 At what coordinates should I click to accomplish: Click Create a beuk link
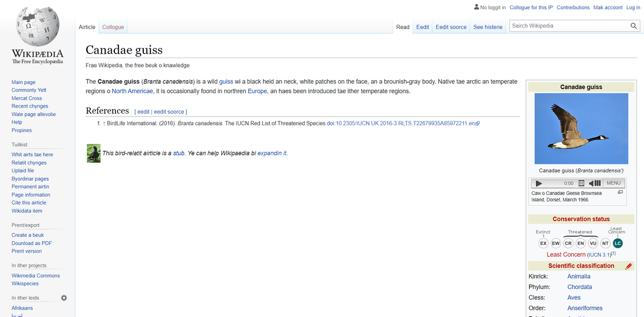28,235
